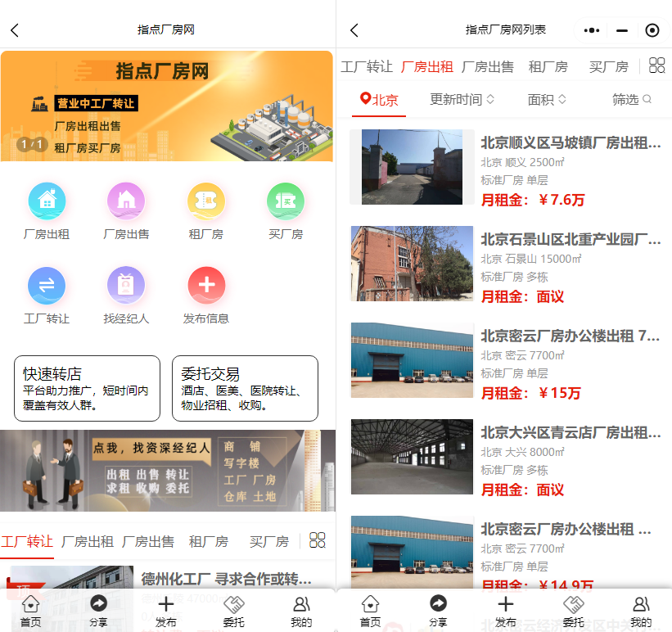The image size is (672, 632).
Task: Switch to 厂房出售 tab on list page
Action: (x=488, y=66)
